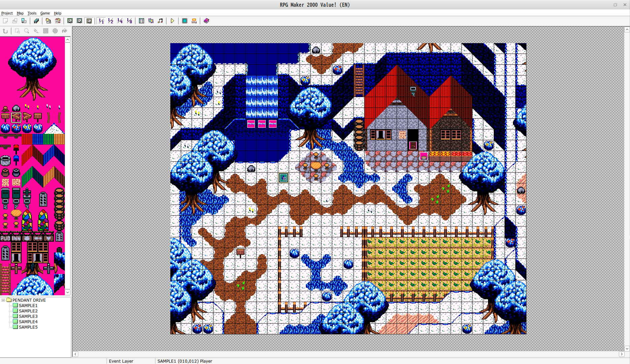Switch editing to the Upper Layer
This screenshot has height=364, width=630.
[x=79, y=21]
